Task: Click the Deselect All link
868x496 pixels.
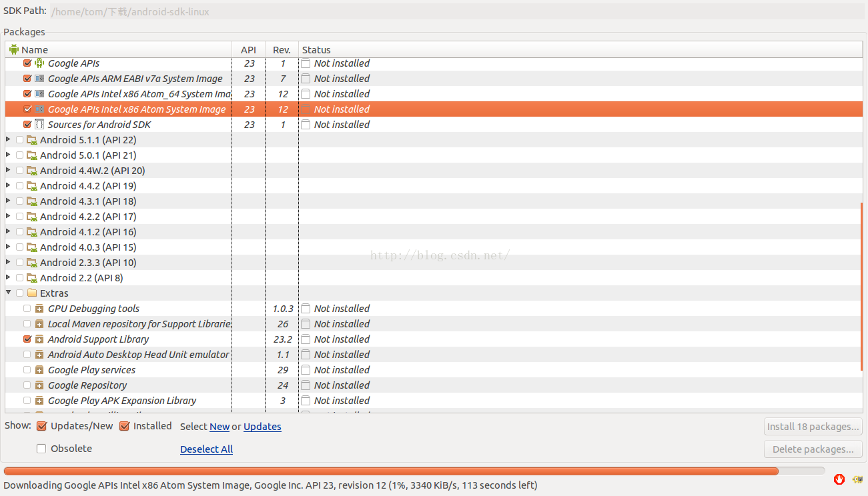Action: coord(206,449)
